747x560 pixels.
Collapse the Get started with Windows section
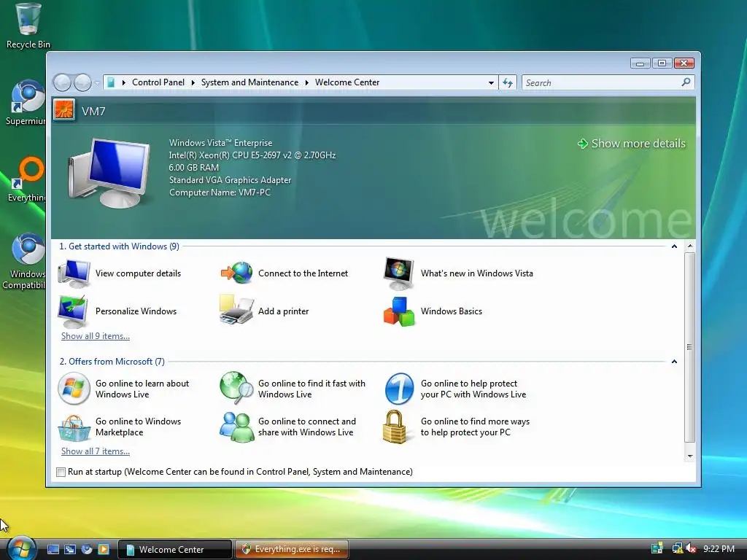(x=674, y=246)
